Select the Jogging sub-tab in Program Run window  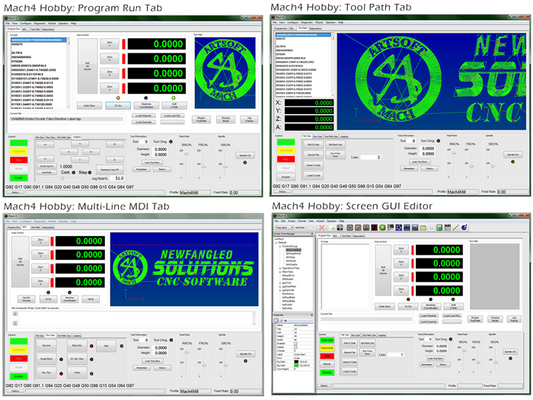(x=77, y=137)
